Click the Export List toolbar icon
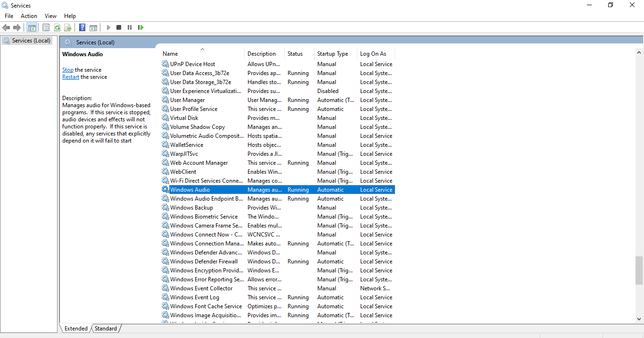This screenshot has width=644, height=338. (x=68, y=27)
